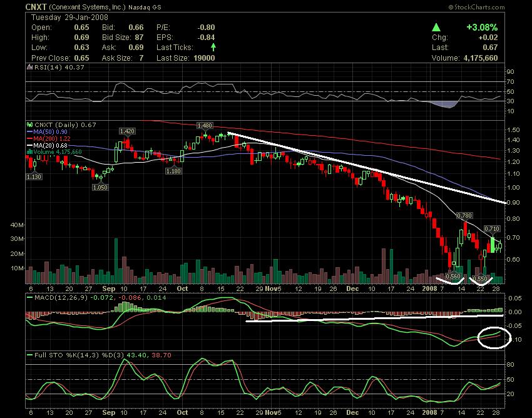Click the RSI axis level 30

pos(510,101)
